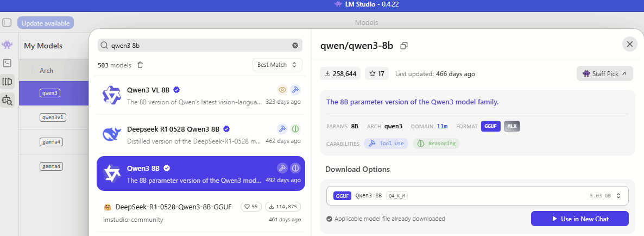Click the qwen3 arch tag in My Models
Image resolution: width=644 pixels, height=236 pixels.
point(50,93)
